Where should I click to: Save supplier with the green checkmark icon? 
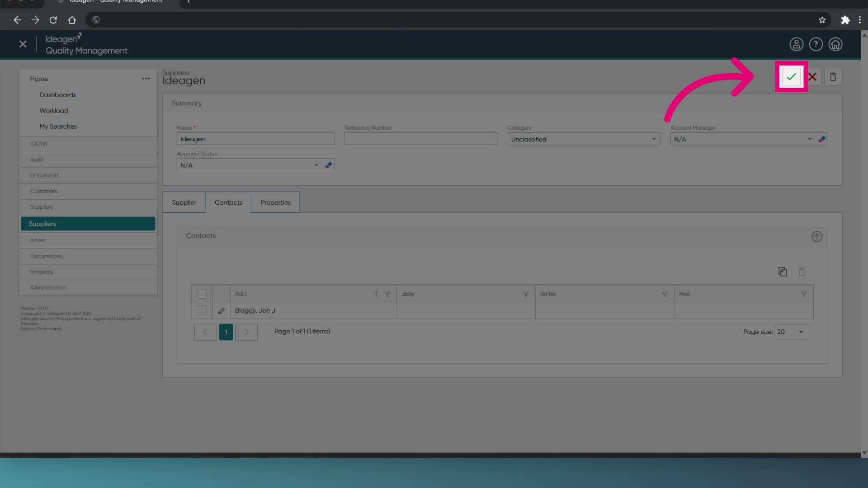pyautogui.click(x=791, y=77)
